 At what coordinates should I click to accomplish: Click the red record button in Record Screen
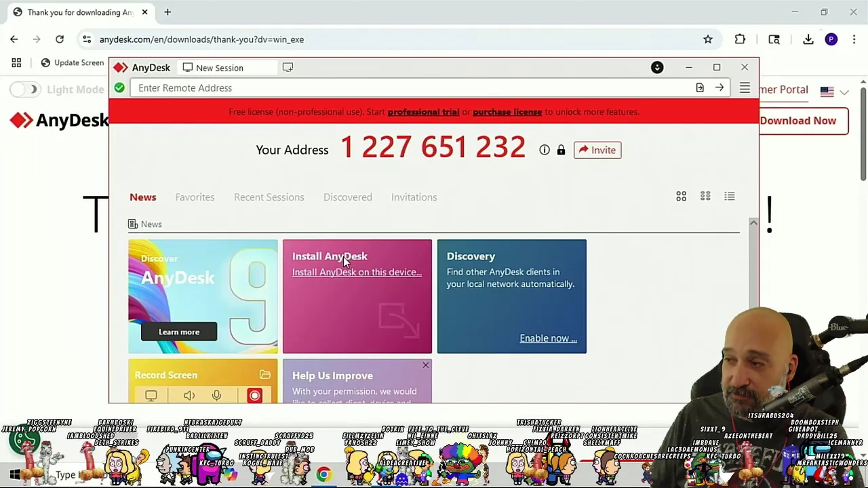coord(254,395)
